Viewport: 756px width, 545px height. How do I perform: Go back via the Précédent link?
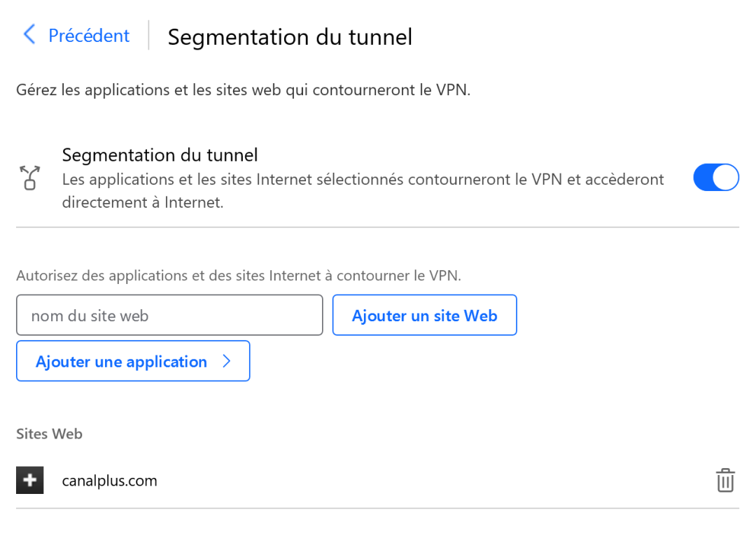point(88,36)
